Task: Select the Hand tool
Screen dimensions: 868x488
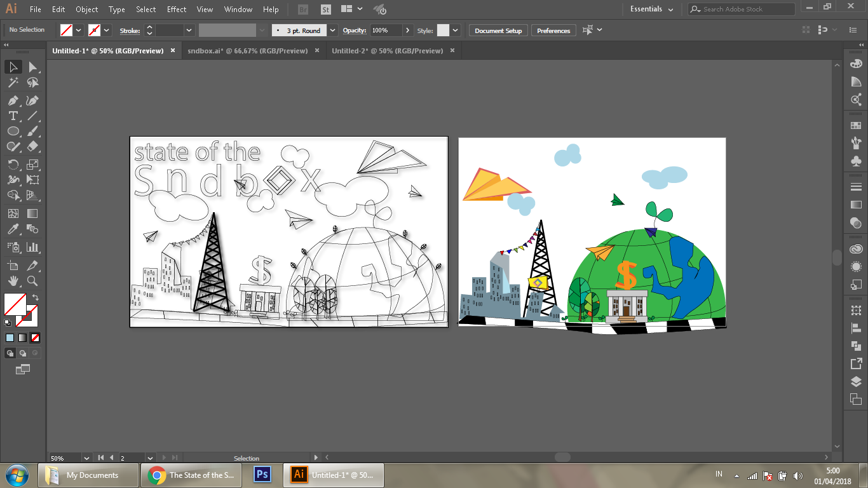Action: click(x=13, y=281)
